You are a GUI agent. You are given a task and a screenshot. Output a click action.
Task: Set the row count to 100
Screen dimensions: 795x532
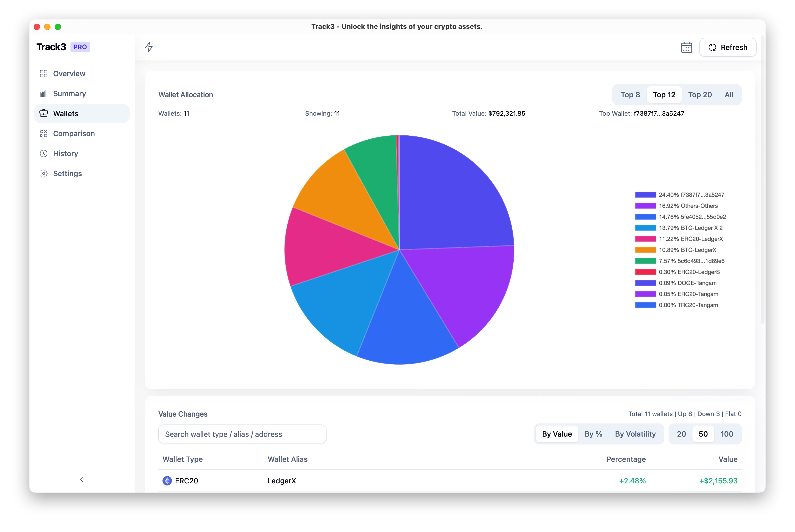(726, 434)
